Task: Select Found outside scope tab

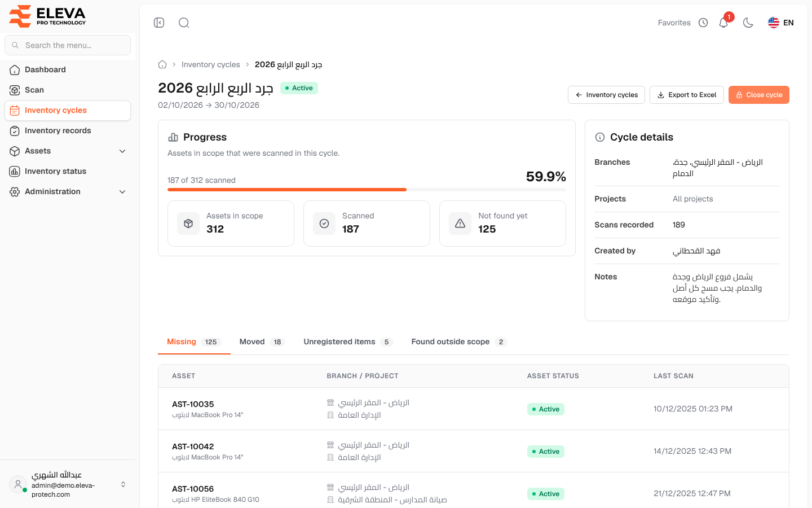Action: click(459, 341)
